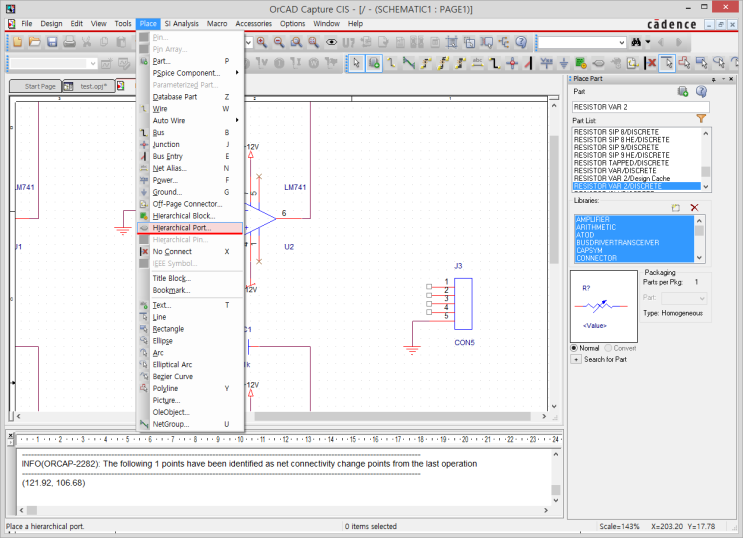The height and width of the screenshot is (538, 743).
Task: Open the Accessories menu
Action: [254, 23]
